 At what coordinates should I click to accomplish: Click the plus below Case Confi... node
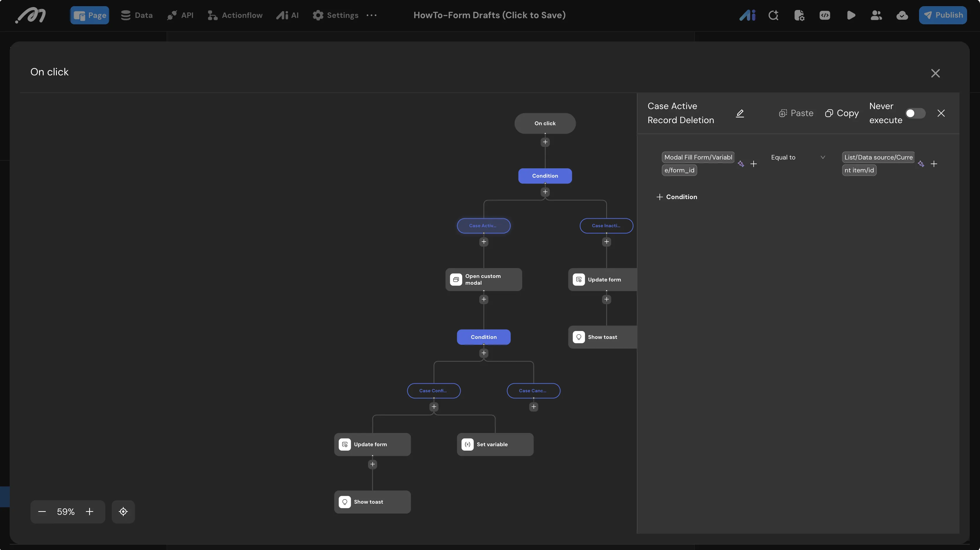pyautogui.click(x=434, y=407)
